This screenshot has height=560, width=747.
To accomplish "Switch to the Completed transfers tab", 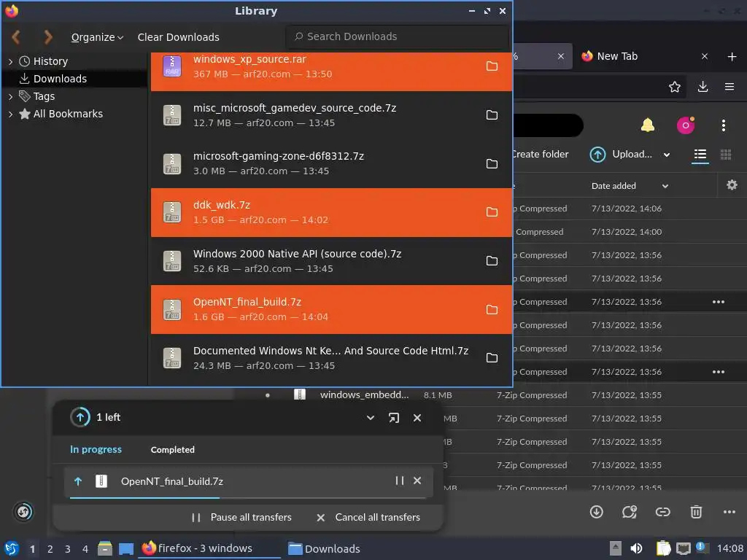I will point(172,449).
